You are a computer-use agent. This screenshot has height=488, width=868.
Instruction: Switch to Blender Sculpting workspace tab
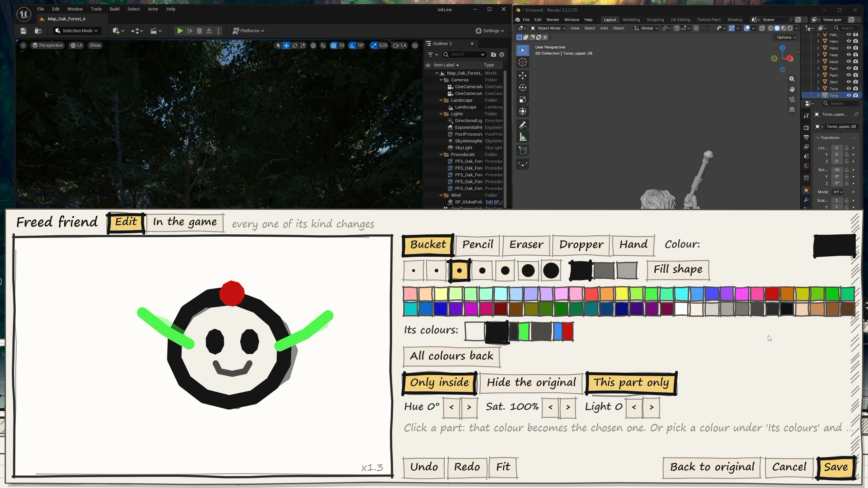pyautogui.click(x=655, y=20)
